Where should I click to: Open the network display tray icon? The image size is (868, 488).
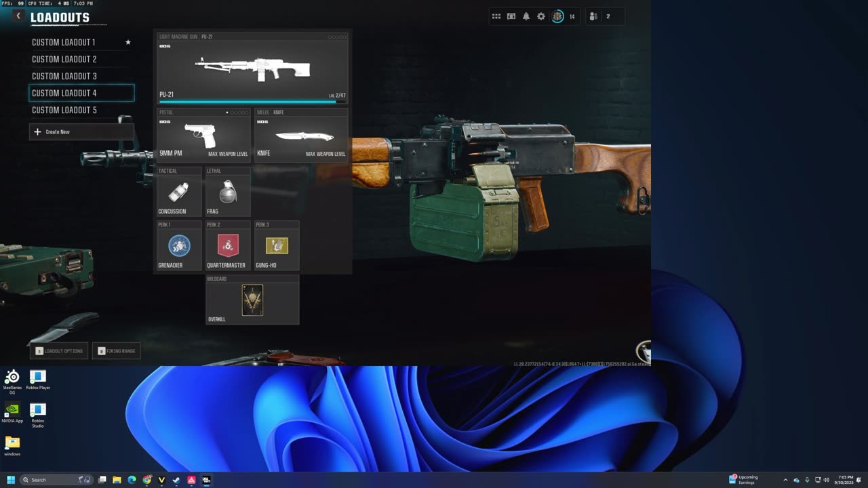[817, 480]
